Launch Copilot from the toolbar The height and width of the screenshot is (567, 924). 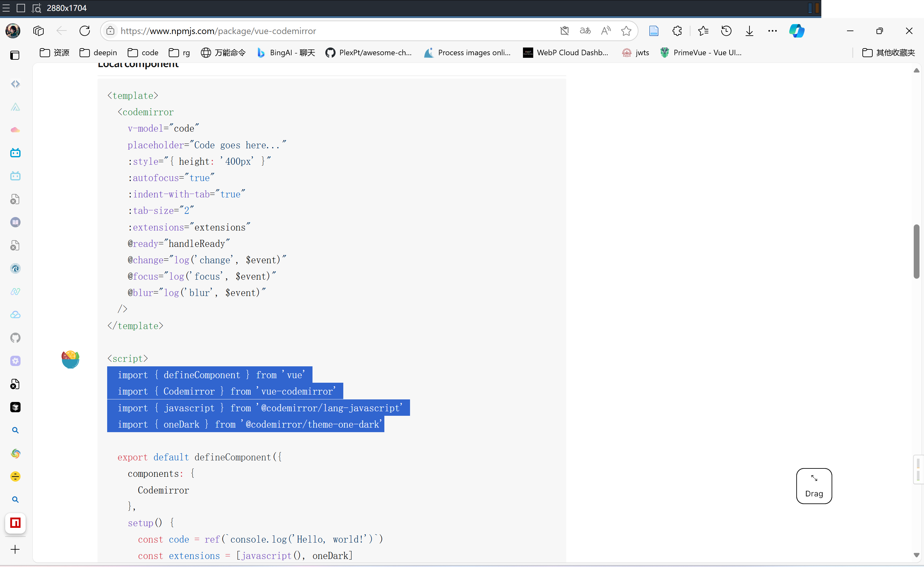797,31
